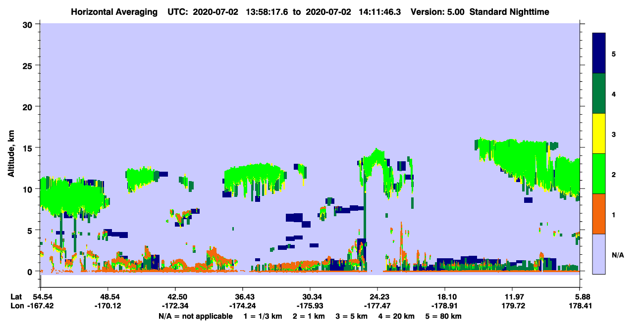This screenshot has height=330, width=644.
Task: Click the colorbar label '1'
Action: (613, 214)
